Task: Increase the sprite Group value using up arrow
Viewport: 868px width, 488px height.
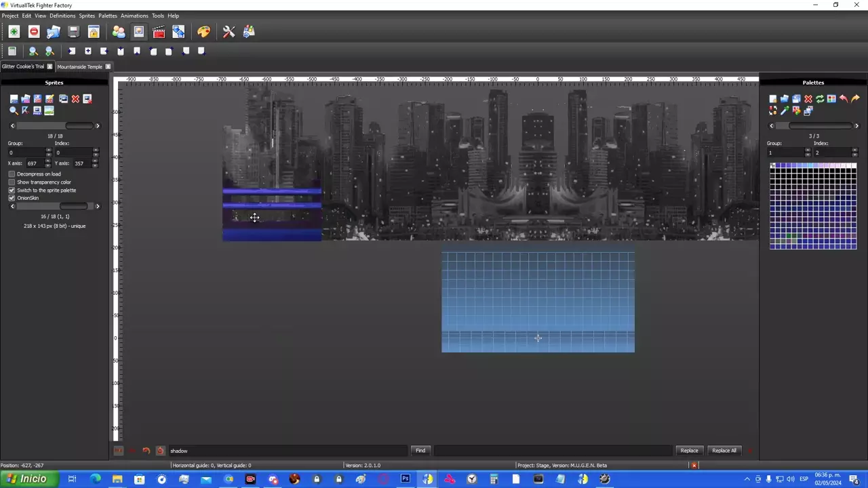Action: coord(48,150)
